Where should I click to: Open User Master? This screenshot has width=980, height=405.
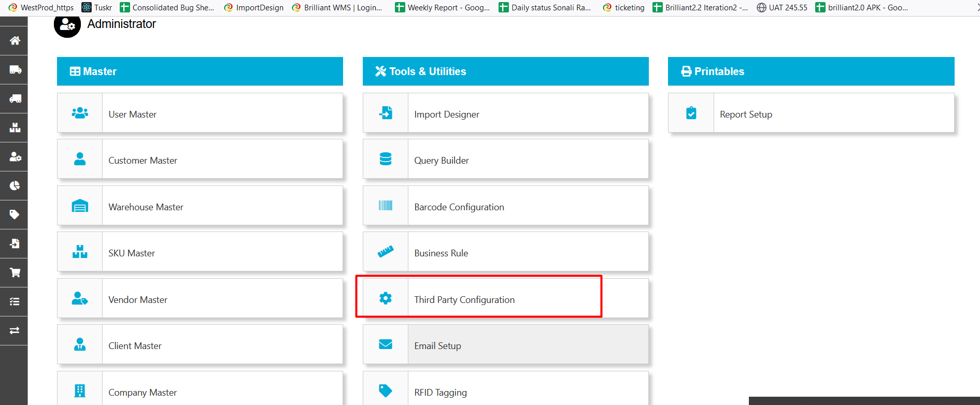pos(132,114)
